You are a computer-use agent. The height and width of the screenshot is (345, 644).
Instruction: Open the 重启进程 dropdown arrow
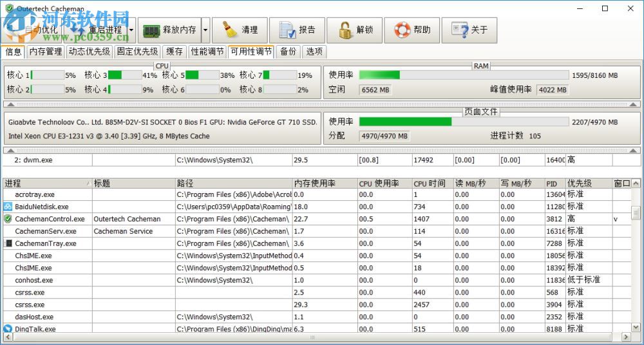pos(131,30)
